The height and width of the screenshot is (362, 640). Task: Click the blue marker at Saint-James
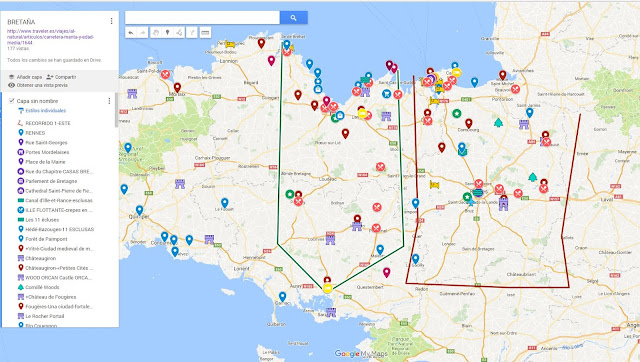[x=530, y=112]
